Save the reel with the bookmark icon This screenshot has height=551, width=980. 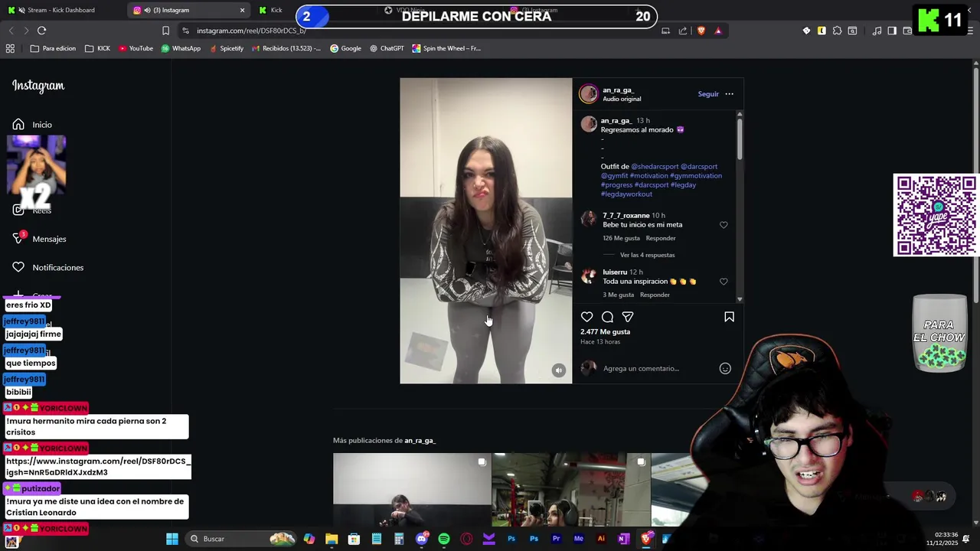tap(729, 317)
